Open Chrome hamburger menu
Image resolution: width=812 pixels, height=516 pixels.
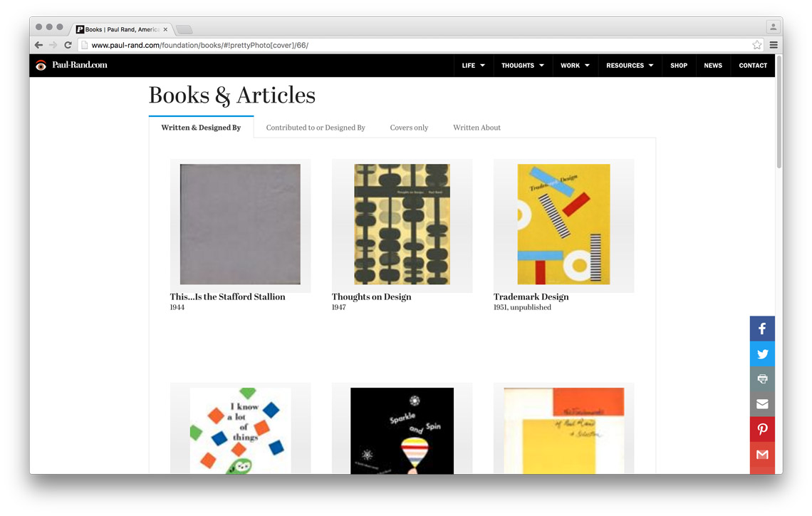click(774, 45)
